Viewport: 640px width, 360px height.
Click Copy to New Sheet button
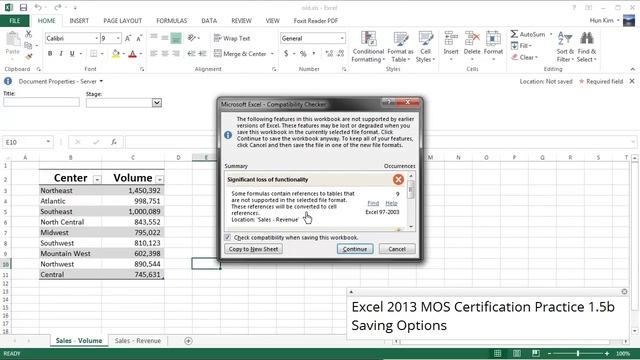tap(253, 249)
